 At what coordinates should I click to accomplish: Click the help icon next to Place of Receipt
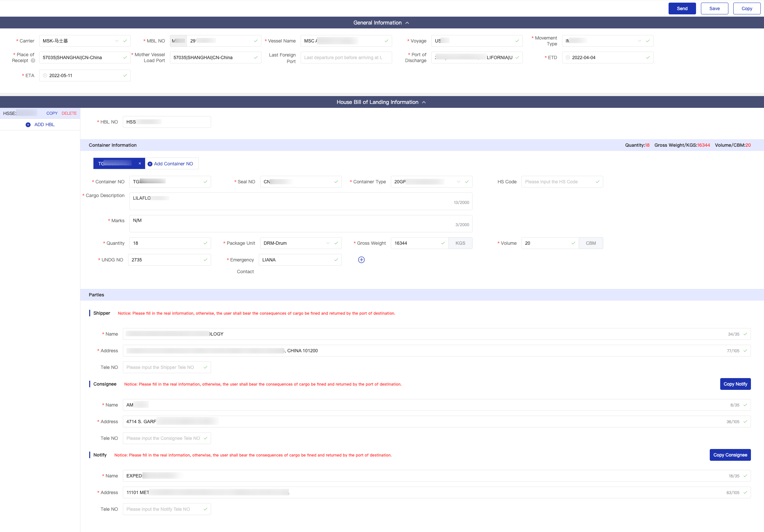click(33, 60)
